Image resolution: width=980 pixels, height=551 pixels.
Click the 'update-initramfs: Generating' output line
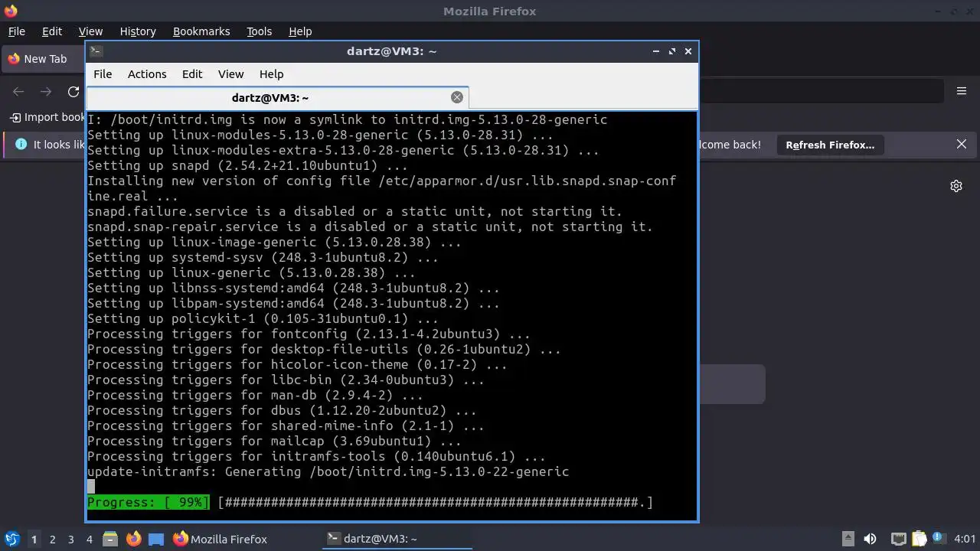click(328, 471)
